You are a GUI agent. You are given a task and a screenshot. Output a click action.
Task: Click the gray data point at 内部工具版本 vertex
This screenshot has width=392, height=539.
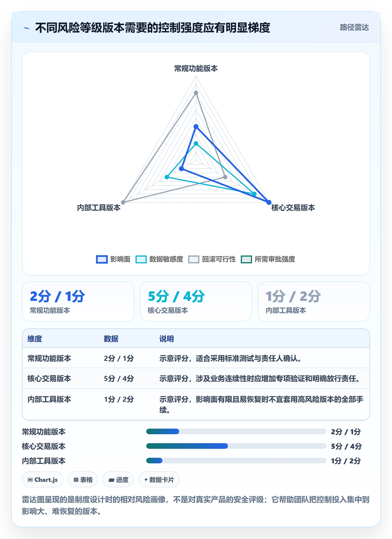click(x=123, y=202)
